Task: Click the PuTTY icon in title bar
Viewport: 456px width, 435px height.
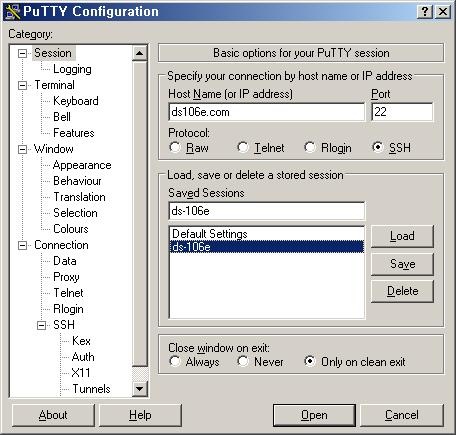Action: pos(13,11)
